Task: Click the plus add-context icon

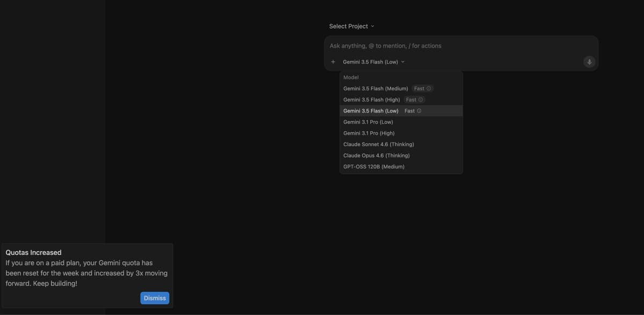Action: click(333, 62)
